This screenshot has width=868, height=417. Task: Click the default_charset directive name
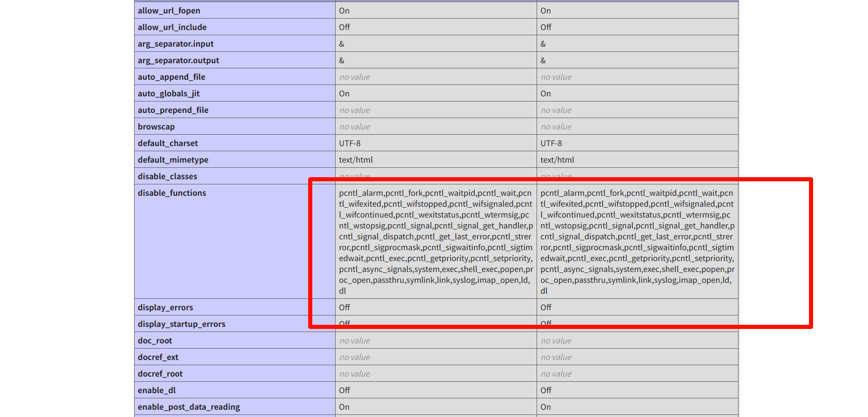[x=168, y=143]
